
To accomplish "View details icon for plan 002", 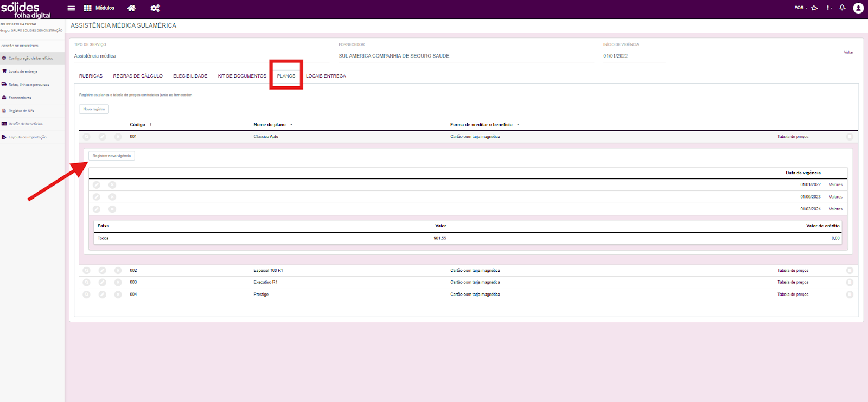I will [x=86, y=270].
